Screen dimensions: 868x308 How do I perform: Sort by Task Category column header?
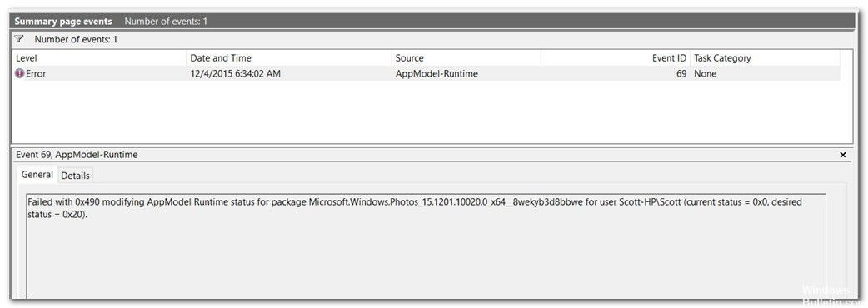point(765,58)
